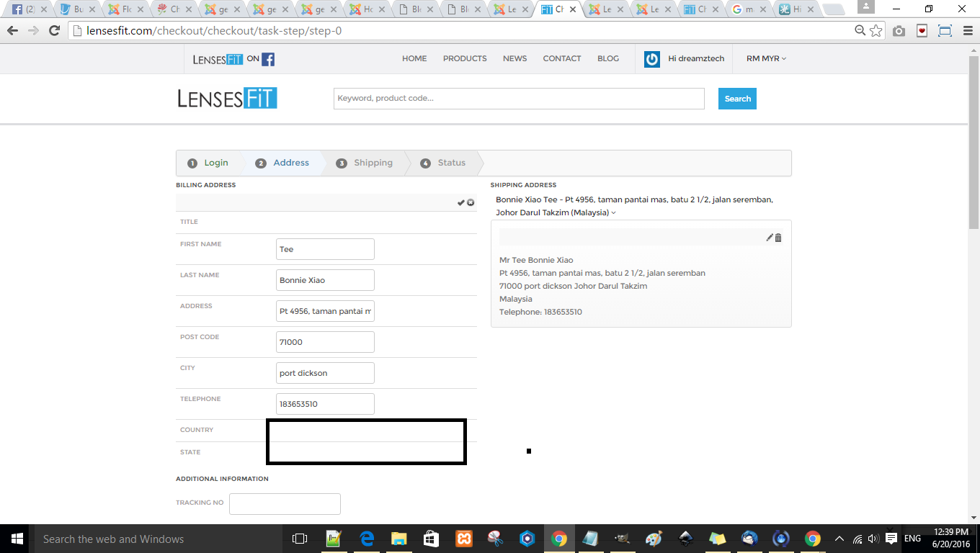Click the camera screenshot extension icon
980x553 pixels.
(x=899, y=31)
